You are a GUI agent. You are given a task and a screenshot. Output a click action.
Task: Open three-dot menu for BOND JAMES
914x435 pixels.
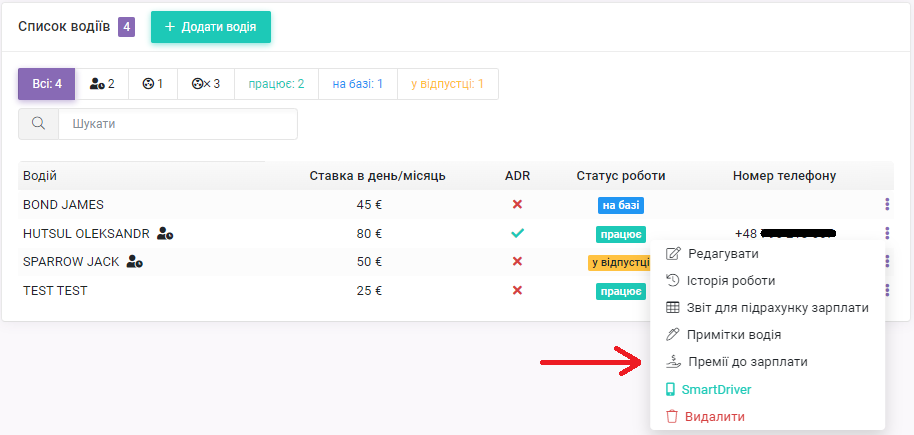tap(887, 204)
